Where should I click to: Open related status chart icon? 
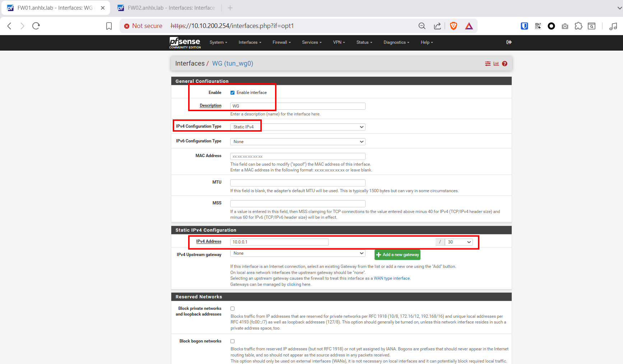point(496,64)
